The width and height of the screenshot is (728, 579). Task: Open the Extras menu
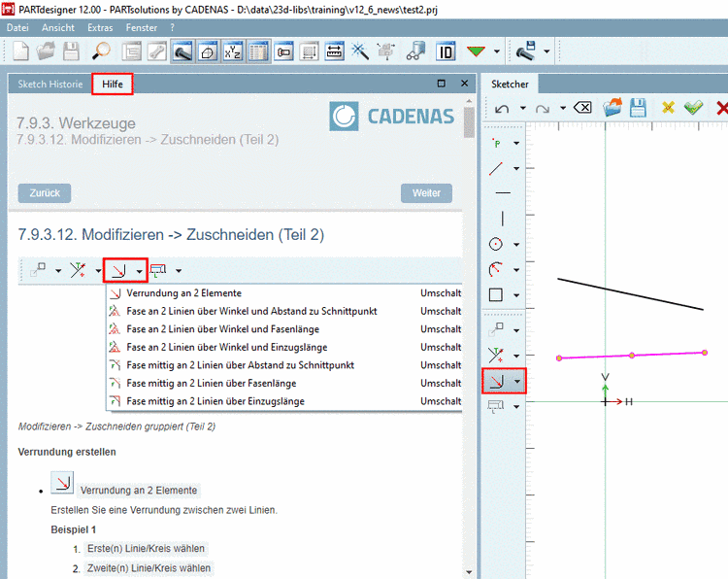[x=100, y=28]
